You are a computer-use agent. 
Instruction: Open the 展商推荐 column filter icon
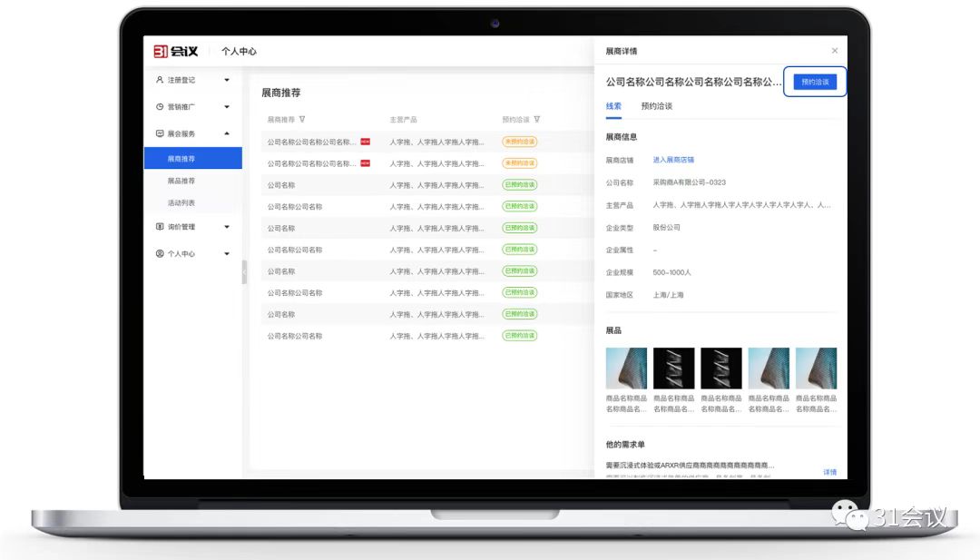302,120
